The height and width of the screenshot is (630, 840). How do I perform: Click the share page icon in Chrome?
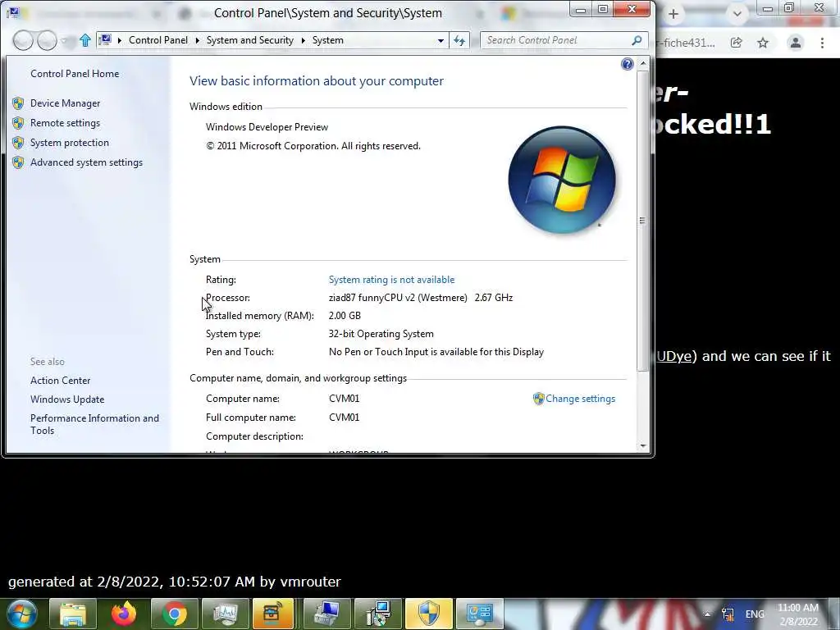(x=737, y=43)
